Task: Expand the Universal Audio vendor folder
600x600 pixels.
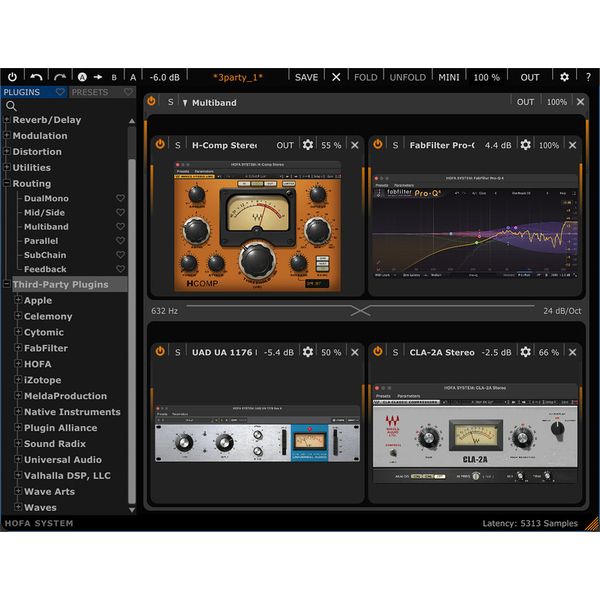Action: (18, 459)
